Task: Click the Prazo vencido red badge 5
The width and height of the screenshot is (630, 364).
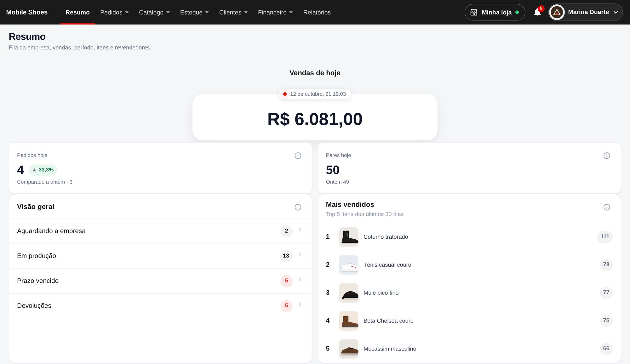Action: click(286, 281)
